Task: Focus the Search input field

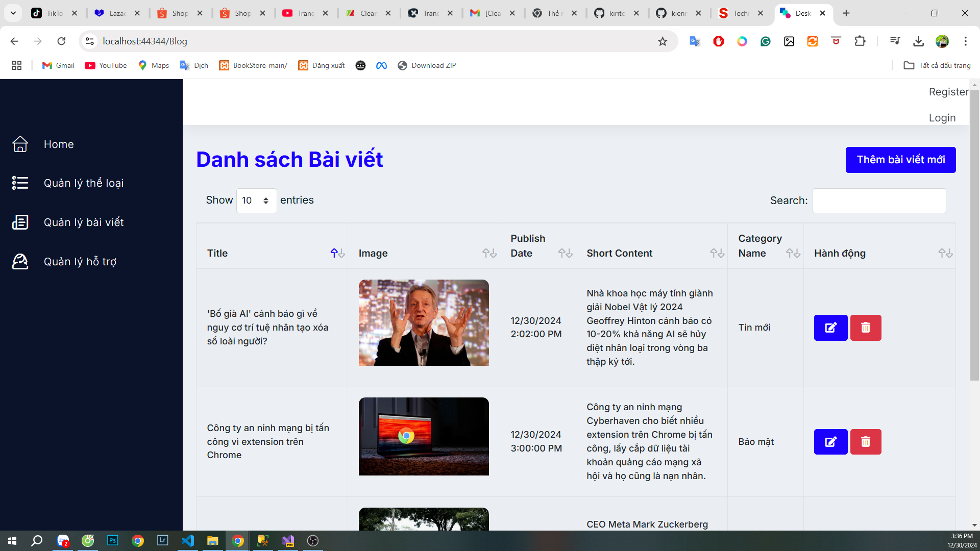Action: [x=879, y=201]
